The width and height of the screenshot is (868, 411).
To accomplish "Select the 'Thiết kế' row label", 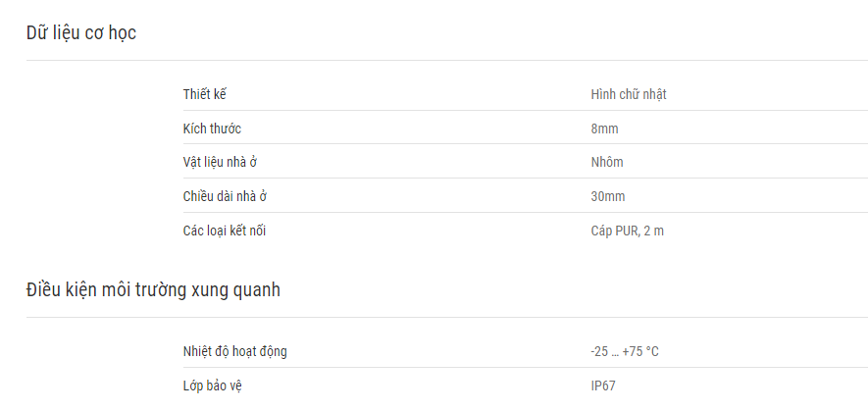I will 205,94.
